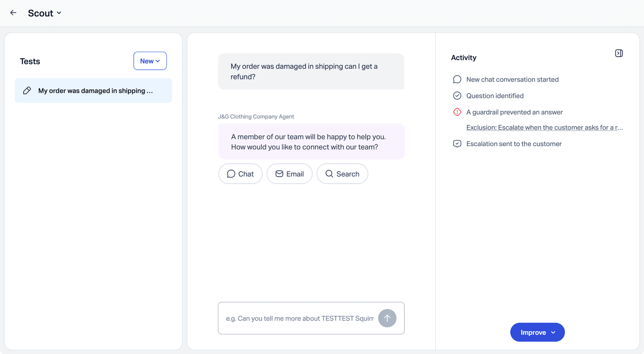Click the Activity panel heading
Viewport: 644px width, 354px height.
click(x=463, y=58)
